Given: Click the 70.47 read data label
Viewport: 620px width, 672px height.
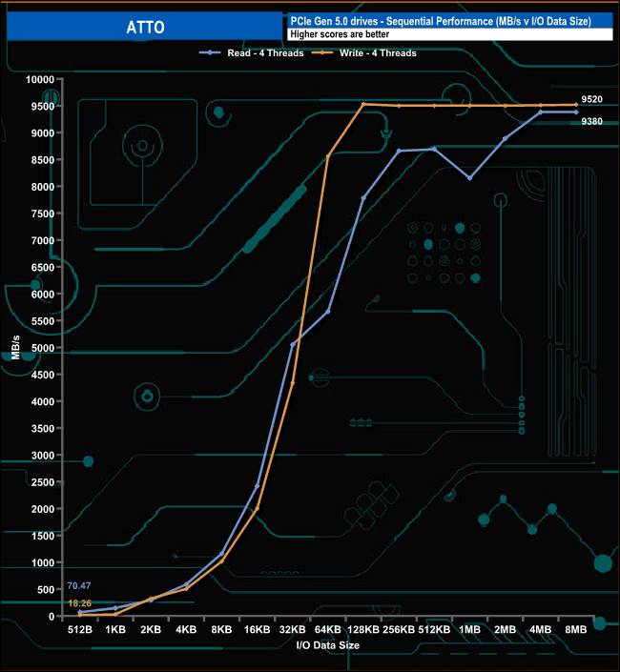Looking at the screenshot, I should [79, 586].
